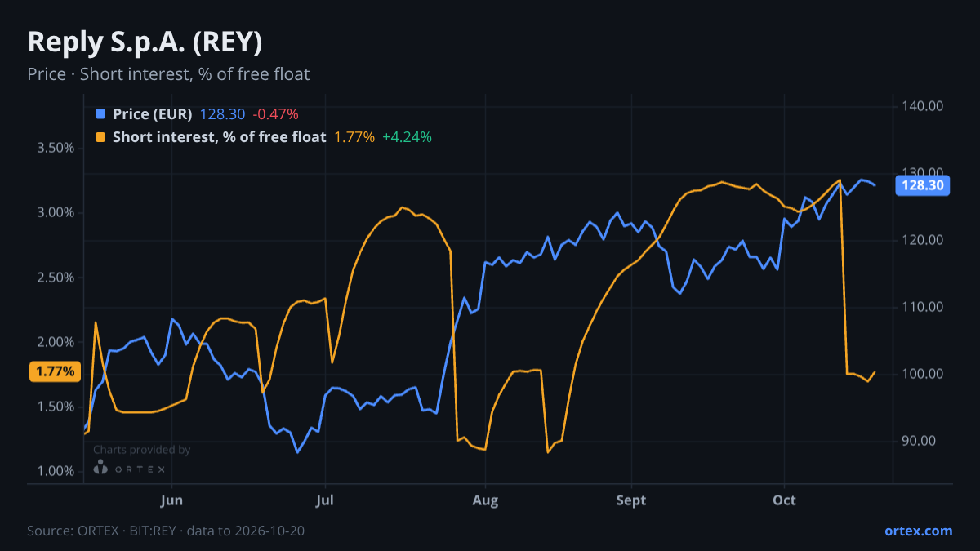
Task: Click the 'Short interest, % of free float' legend label
Action: pyautogui.click(x=219, y=137)
